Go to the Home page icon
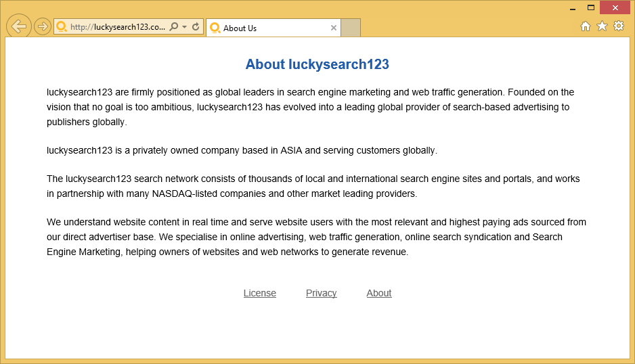 coord(585,26)
